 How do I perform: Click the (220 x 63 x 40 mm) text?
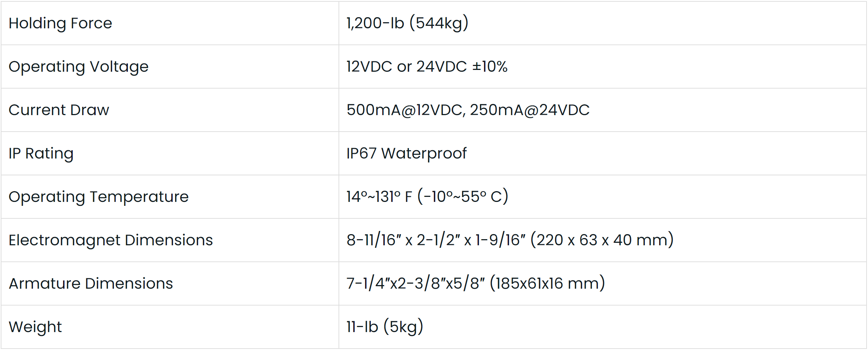[602, 240]
